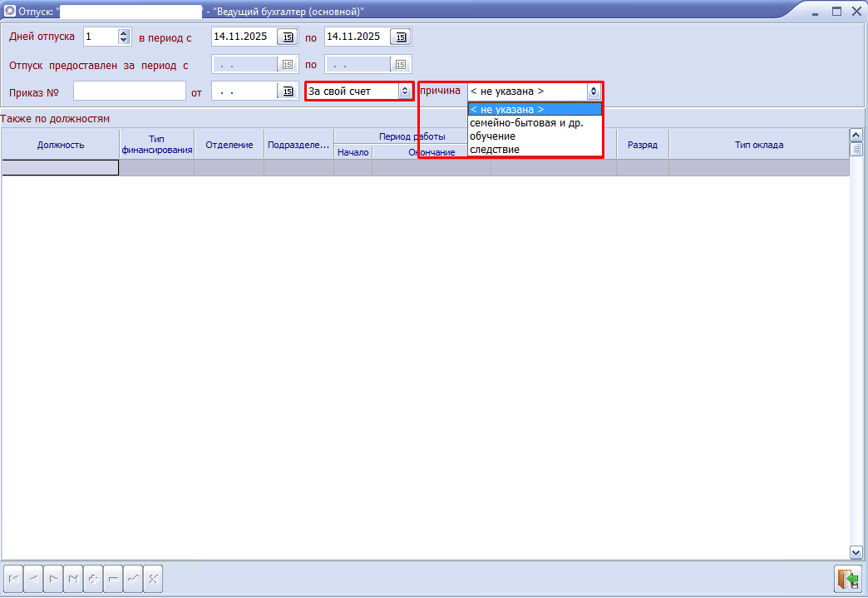Open calendar for order date
Screen dimensions: 868x598
(x=288, y=91)
